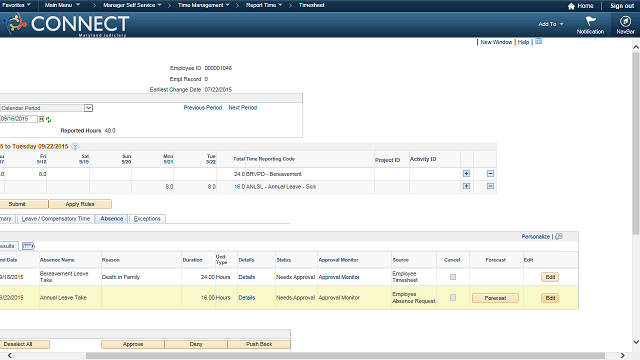Expand Report Time breadcrumb menu

[264, 5]
